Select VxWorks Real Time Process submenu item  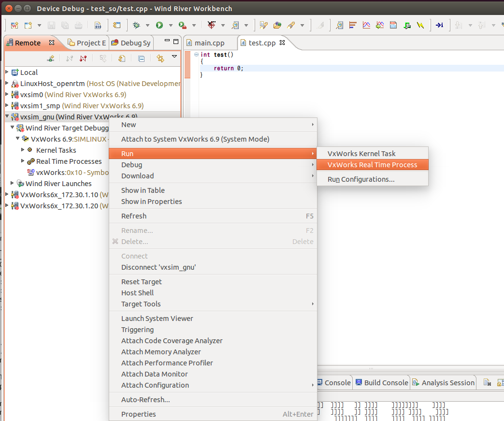pos(373,165)
